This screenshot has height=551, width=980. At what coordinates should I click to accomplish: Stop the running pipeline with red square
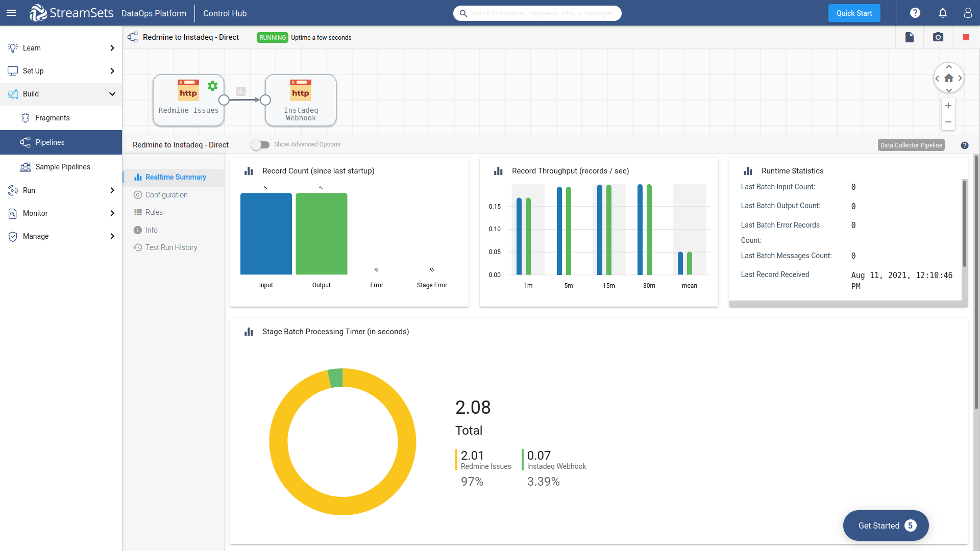966,37
